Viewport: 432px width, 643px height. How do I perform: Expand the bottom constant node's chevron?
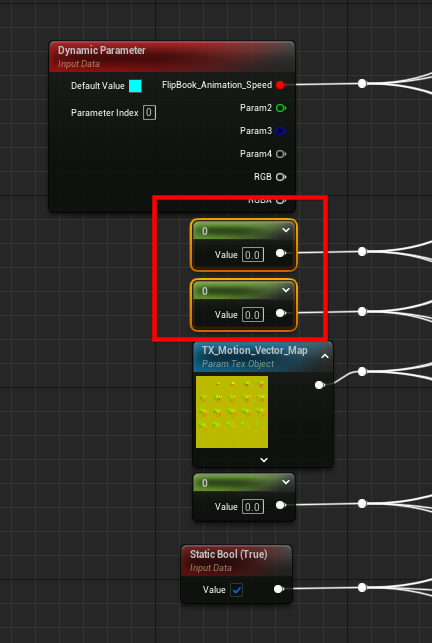pyautogui.click(x=286, y=482)
